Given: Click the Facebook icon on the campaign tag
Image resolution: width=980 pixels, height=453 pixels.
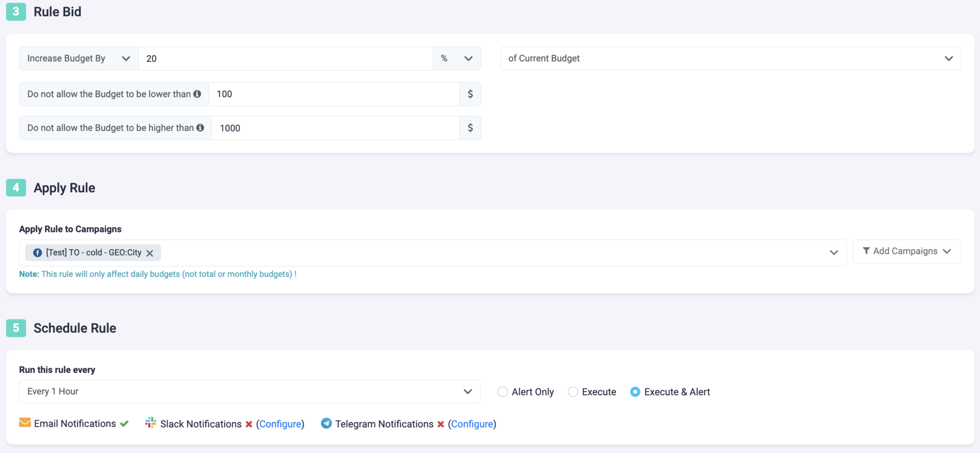Looking at the screenshot, I should point(37,253).
